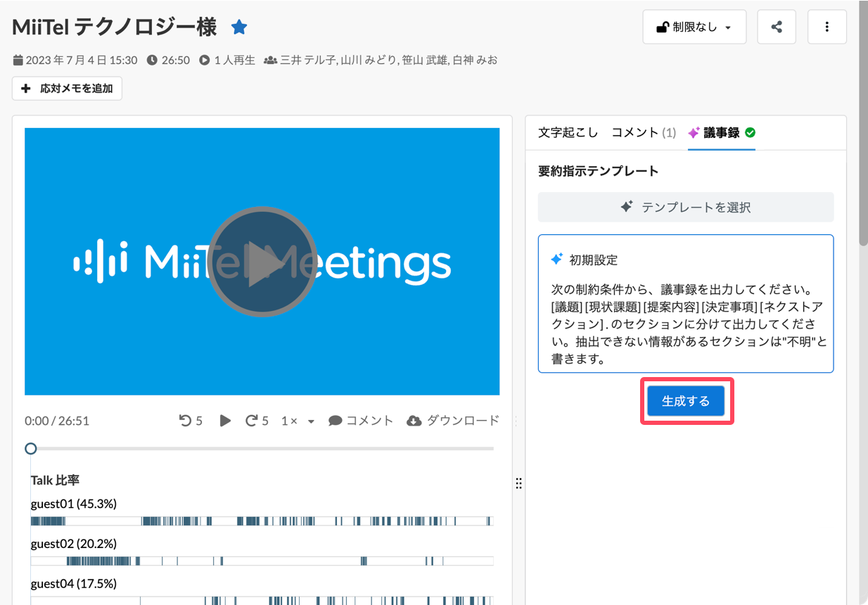Click the ダウンロード cloud icon button
The width and height of the screenshot is (868, 605).
click(453, 421)
